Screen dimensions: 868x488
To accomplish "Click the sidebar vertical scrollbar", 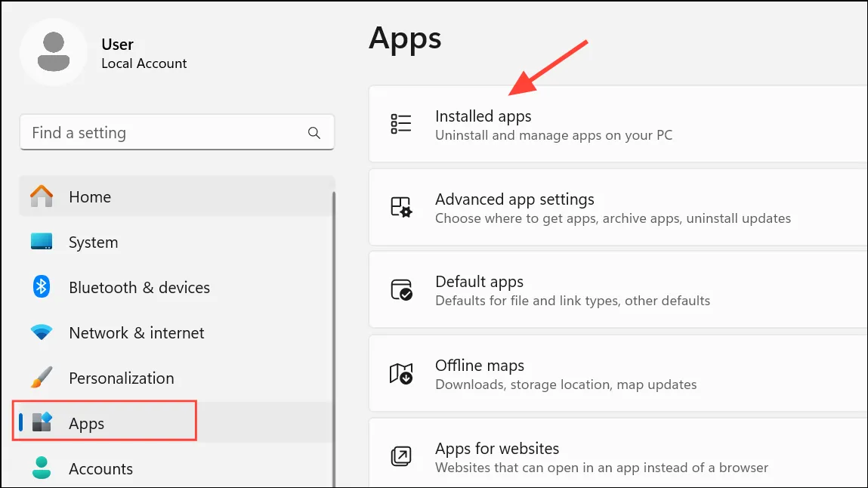I will [x=334, y=338].
